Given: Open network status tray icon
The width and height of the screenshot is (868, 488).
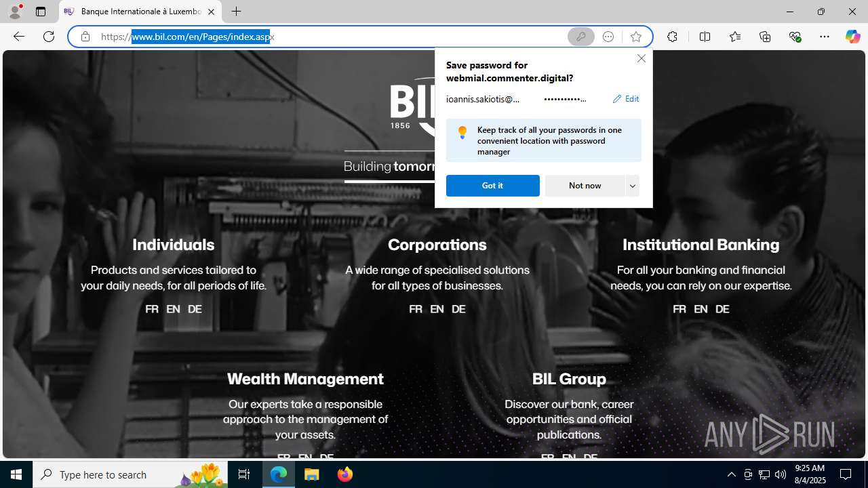Looking at the screenshot, I should (764, 474).
